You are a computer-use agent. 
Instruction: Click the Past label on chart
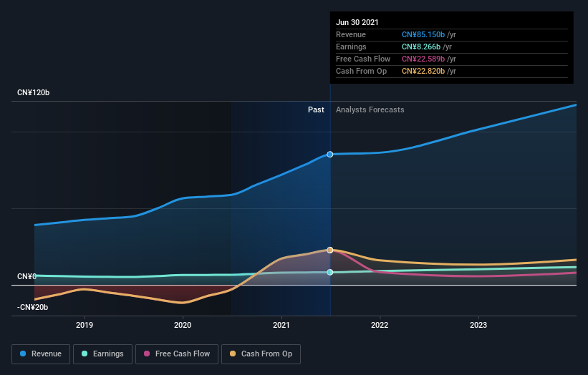[x=316, y=109]
